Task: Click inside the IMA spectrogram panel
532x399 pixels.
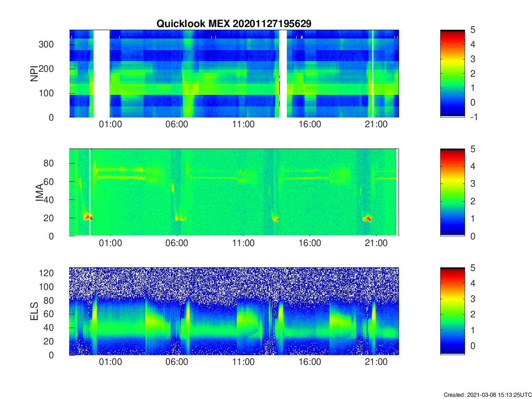Action: [x=234, y=192]
